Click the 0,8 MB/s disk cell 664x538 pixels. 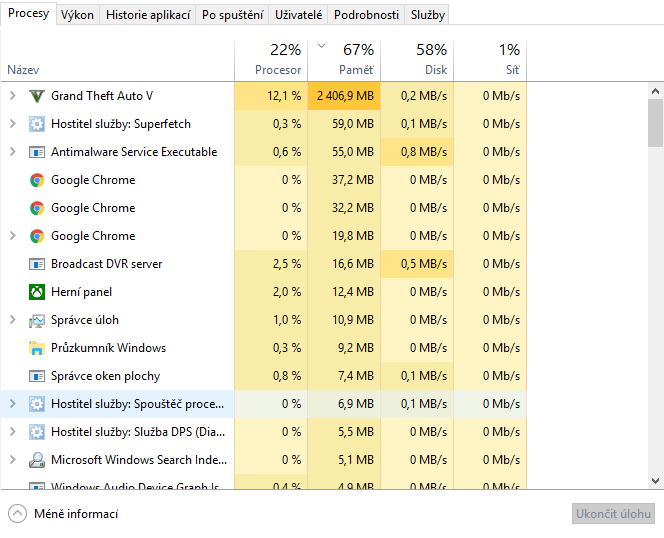[417, 152]
